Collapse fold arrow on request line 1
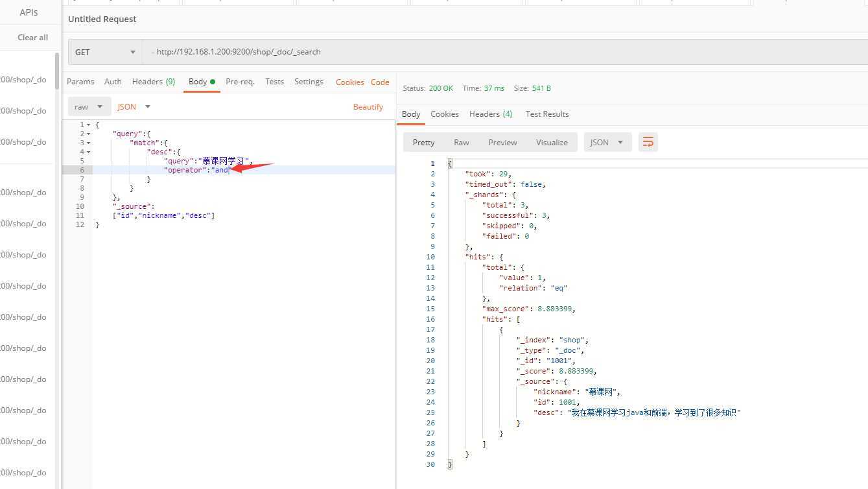 click(89, 125)
